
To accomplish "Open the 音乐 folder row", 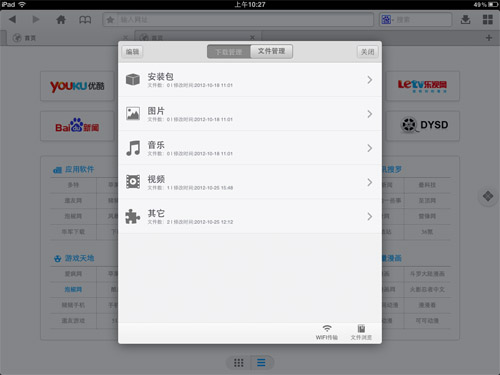I will point(250,148).
